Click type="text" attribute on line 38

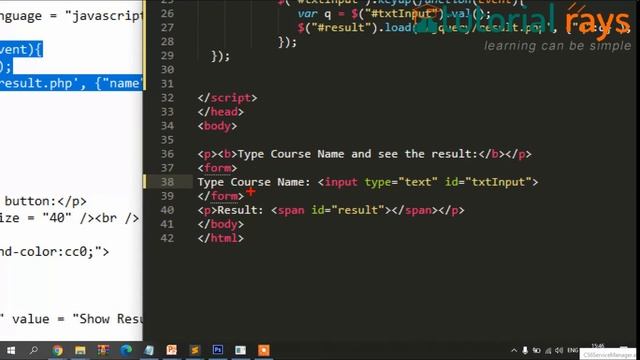(401, 182)
